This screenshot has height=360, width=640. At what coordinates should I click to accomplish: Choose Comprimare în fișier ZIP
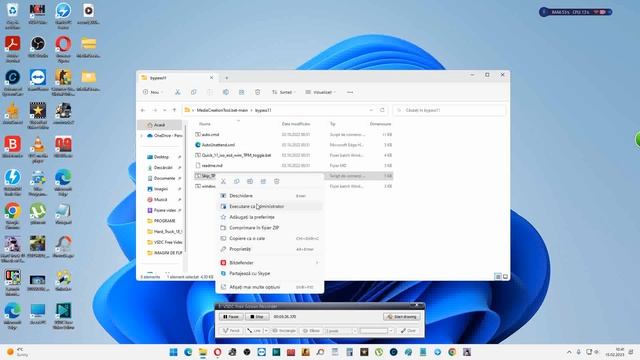(269, 228)
